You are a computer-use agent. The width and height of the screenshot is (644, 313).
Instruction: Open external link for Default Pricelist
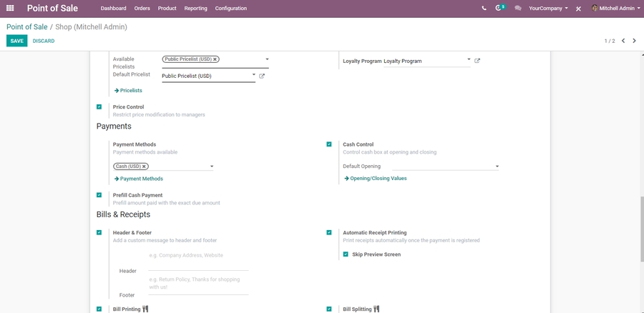262,76
